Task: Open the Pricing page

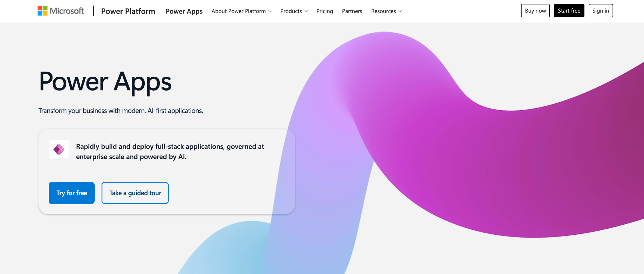Action: [325, 11]
